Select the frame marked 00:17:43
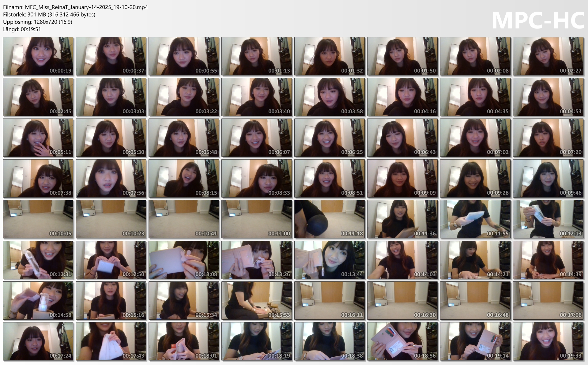The width and height of the screenshot is (588, 365). click(x=111, y=341)
